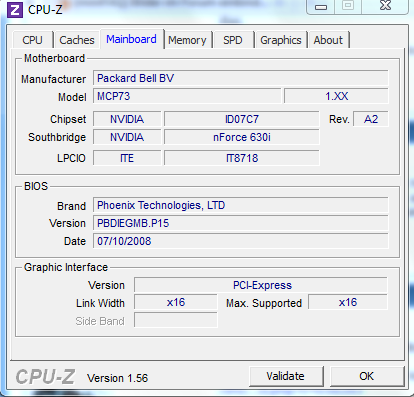The image size is (414, 397).
Task: Click the OK button
Action: coord(367,376)
